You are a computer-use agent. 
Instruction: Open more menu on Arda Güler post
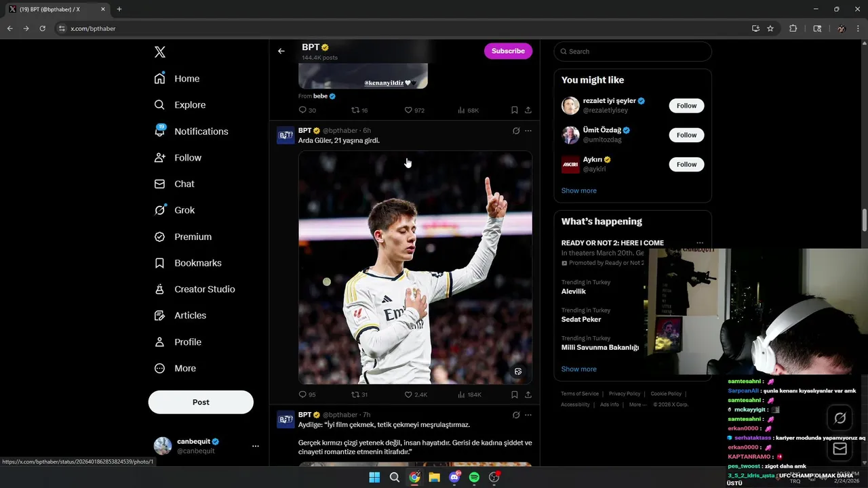[x=528, y=131]
